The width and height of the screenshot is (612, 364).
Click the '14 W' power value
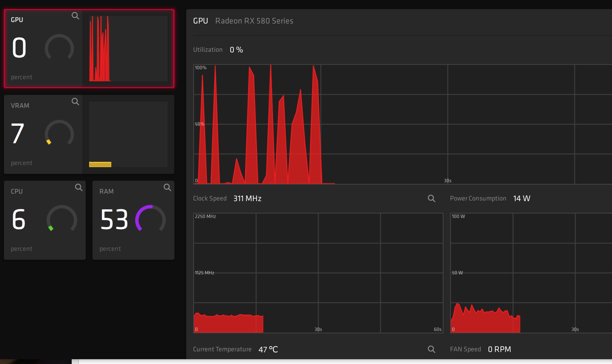(522, 199)
